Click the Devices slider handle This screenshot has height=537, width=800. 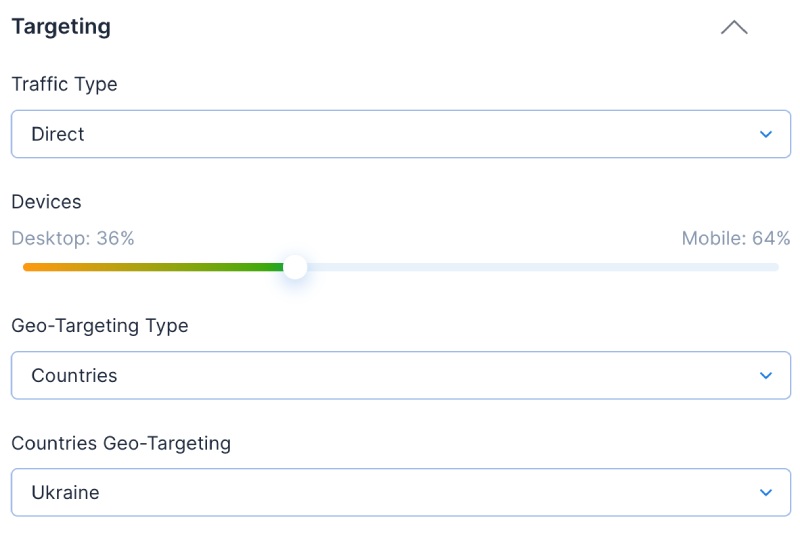coord(294,267)
